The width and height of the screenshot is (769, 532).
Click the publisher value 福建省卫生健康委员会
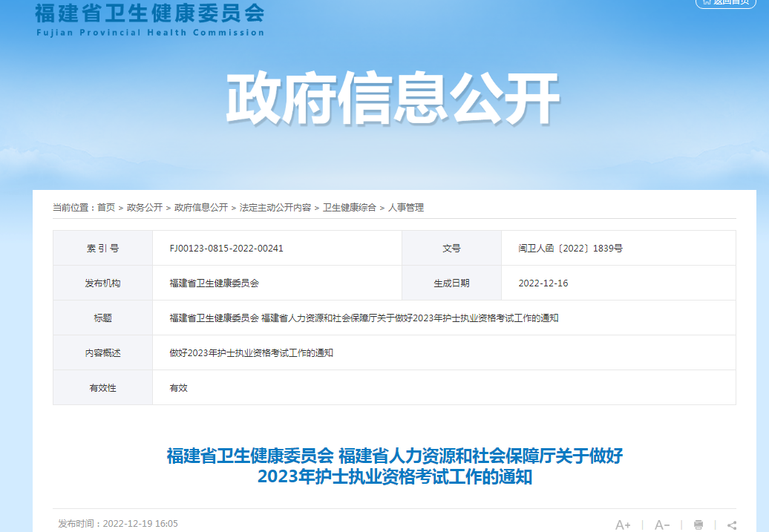point(214,283)
